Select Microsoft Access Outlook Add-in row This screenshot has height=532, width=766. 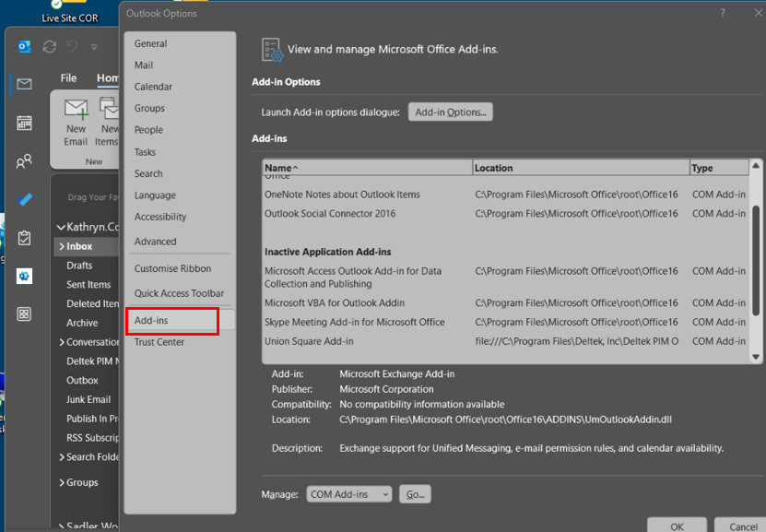(505, 277)
